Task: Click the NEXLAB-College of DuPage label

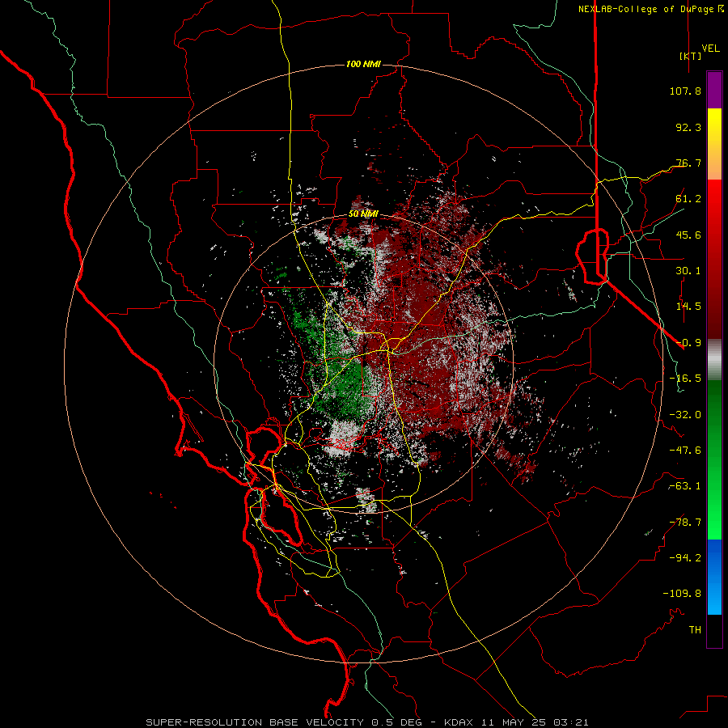Action: click(x=651, y=9)
